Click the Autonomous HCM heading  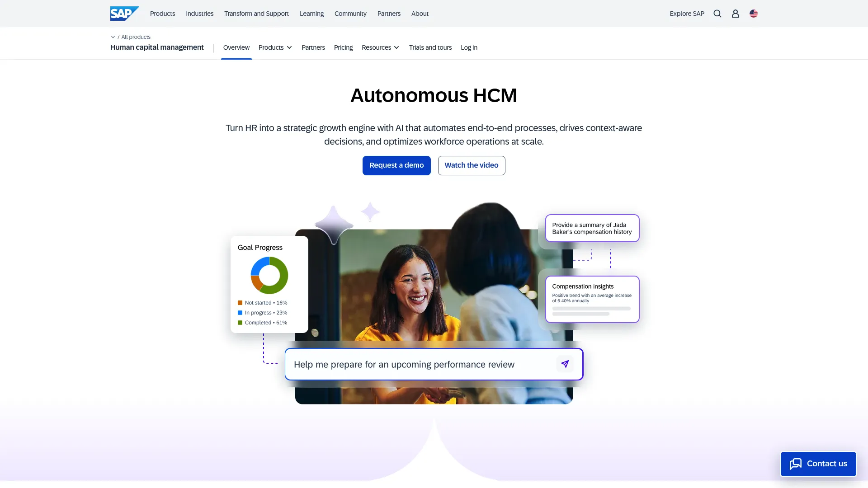click(434, 95)
